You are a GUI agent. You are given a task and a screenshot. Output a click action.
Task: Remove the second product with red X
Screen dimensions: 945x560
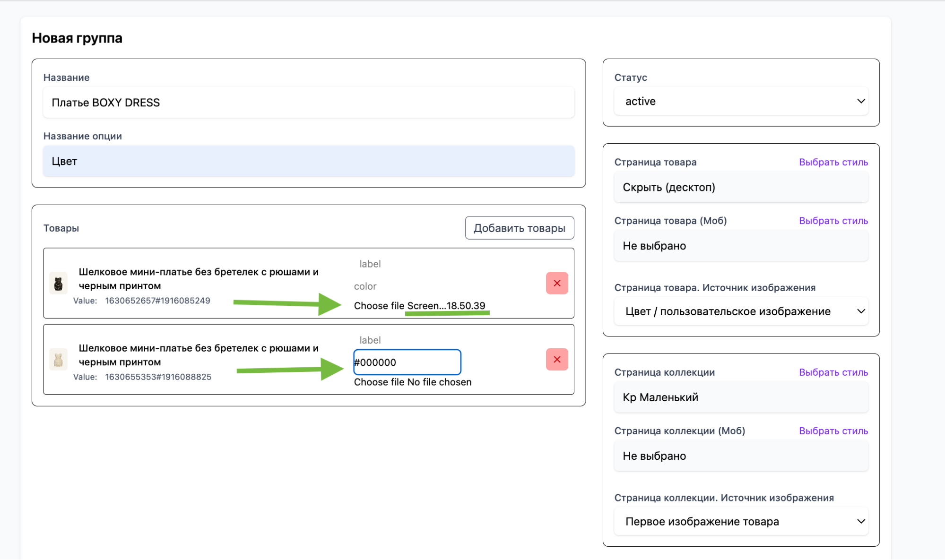[x=557, y=360]
